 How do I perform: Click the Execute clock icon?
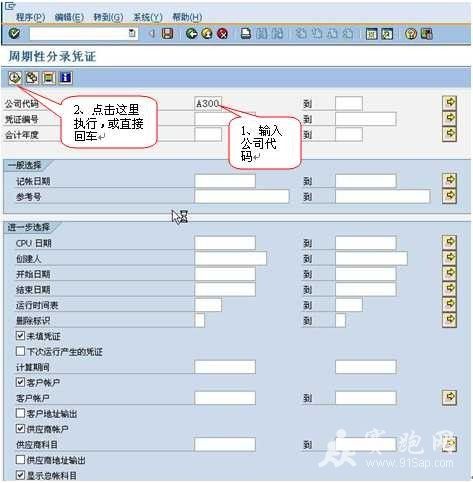click(15, 78)
